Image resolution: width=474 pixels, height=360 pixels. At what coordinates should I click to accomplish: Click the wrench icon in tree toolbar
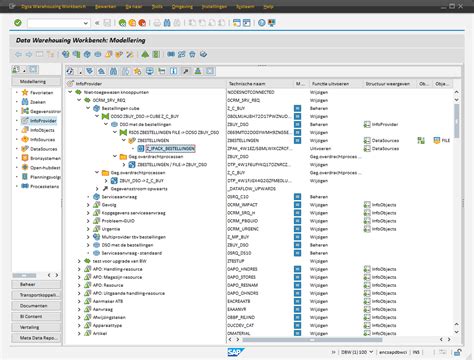click(x=186, y=71)
